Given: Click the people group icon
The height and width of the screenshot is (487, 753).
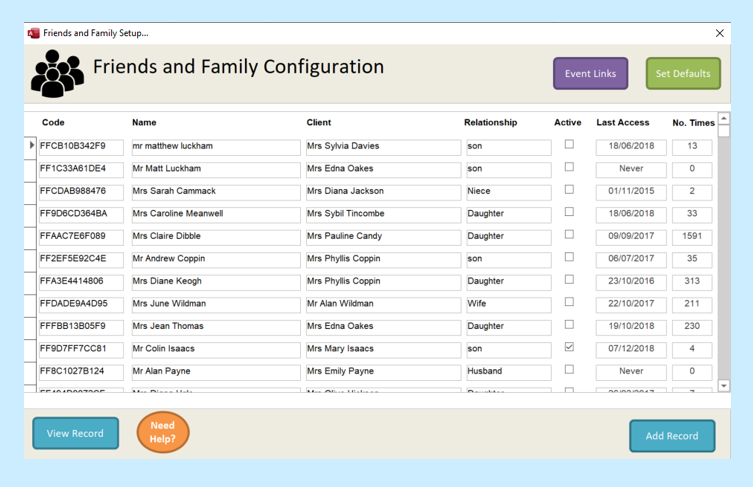Looking at the screenshot, I should coord(58,73).
